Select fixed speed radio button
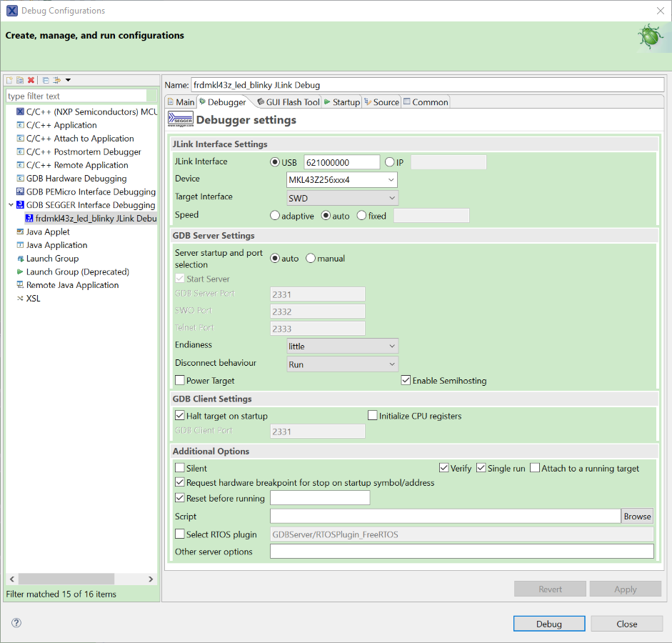Viewport: 672px width, 643px height. click(x=362, y=216)
